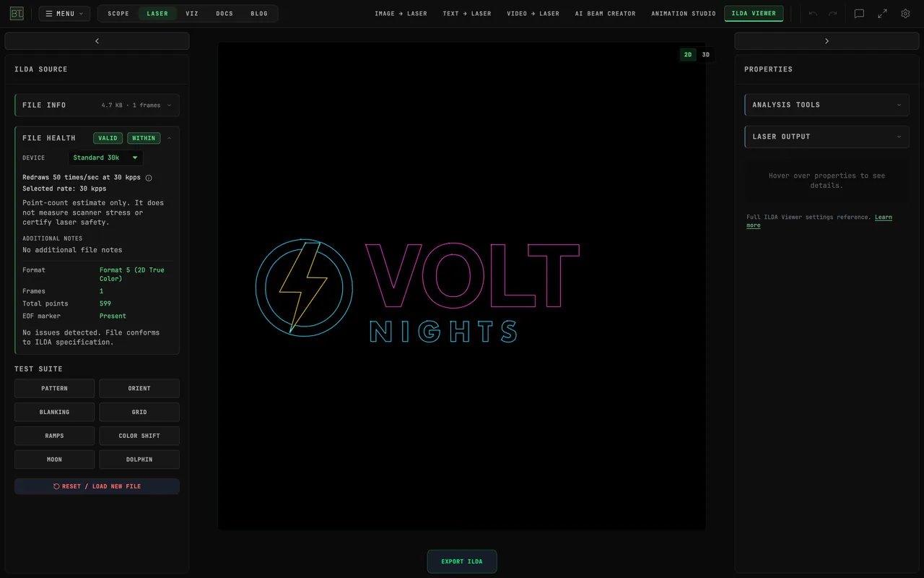Expand the Analysis Tools section

tap(827, 105)
